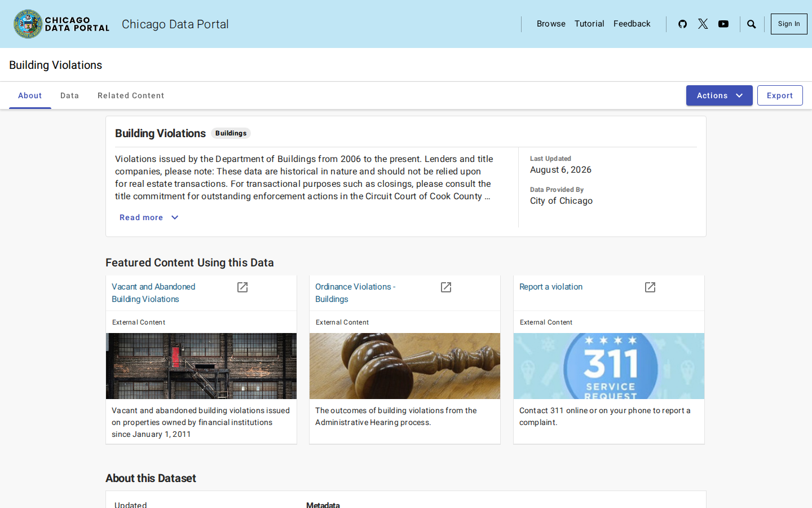812x508 pixels.
Task: Switch to the Related Content tab
Action: tap(131, 95)
